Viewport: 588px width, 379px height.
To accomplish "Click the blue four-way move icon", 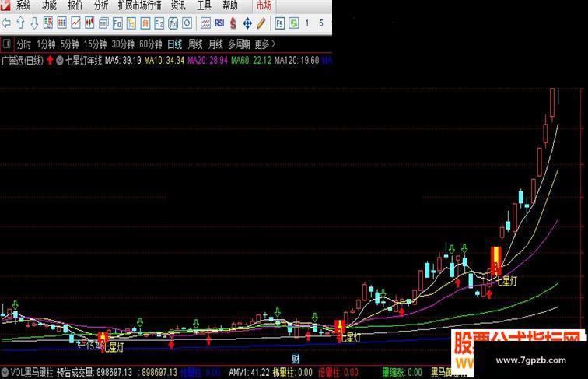I will (x=247, y=23).
